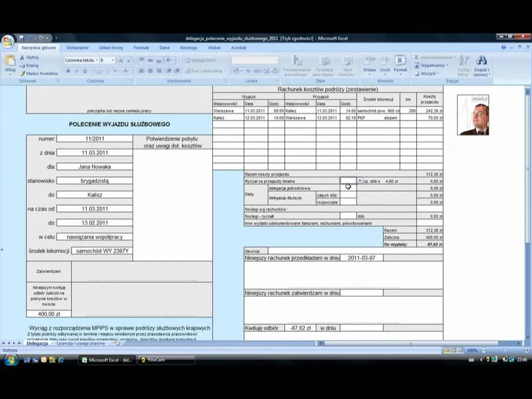Open the font size dropdown
The image size is (532, 399).
(112, 60)
